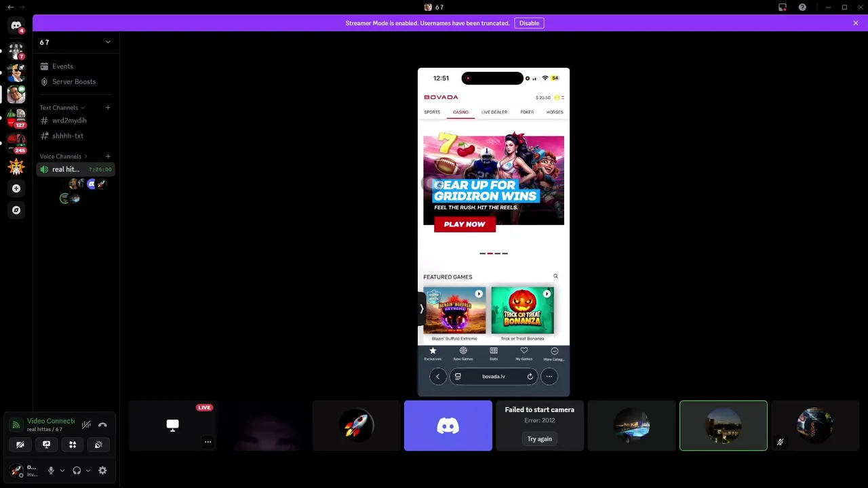The width and height of the screenshot is (868, 488).
Task: Select the SPORTS tab on Bovada
Action: tap(432, 112)
